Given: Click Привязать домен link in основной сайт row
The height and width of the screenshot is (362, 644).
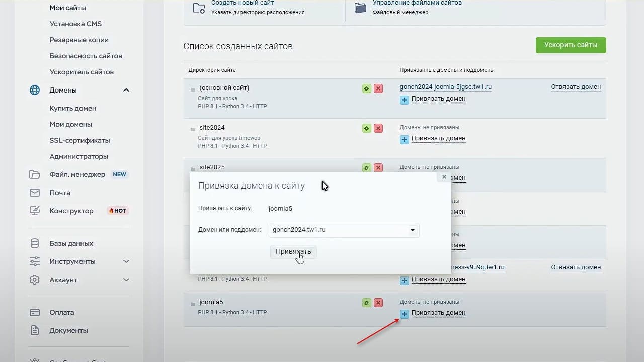Looking at the screenshot, I should (x=438, y=99).
